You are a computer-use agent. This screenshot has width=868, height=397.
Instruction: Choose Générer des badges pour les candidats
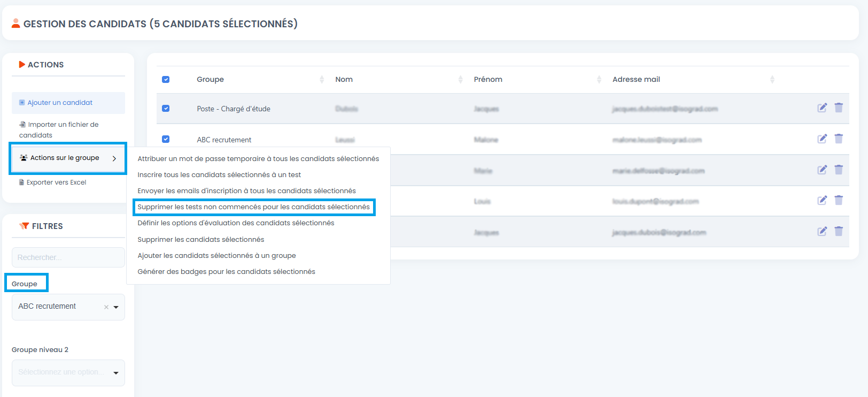(x=226, y=271)
